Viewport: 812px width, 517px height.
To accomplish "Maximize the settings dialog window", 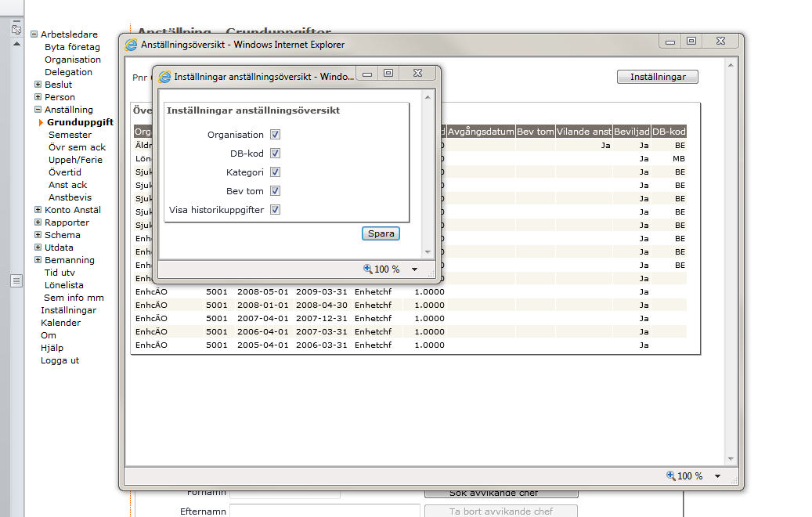I will tap(388, 73).
